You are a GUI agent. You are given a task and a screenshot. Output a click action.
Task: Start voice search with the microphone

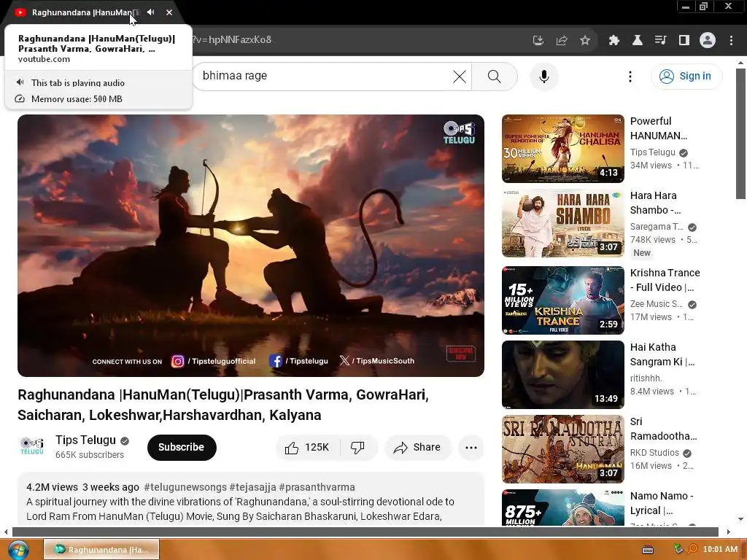click(x=544, y=76)
